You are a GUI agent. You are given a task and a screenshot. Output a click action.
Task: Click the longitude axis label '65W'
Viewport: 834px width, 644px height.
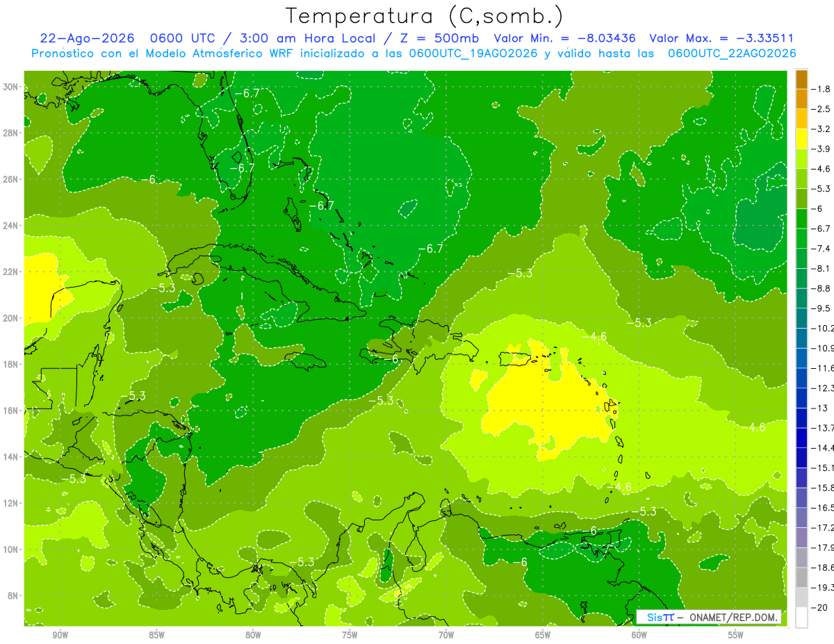(x=543, y=636)
